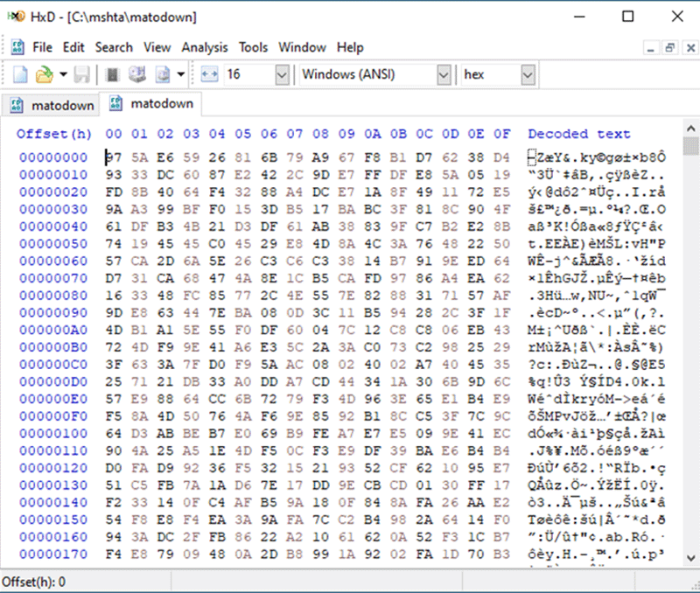The width and height of the screenshot is (700, 593).
Task: Click offset row 00000170
Action: tap(53, 555)
